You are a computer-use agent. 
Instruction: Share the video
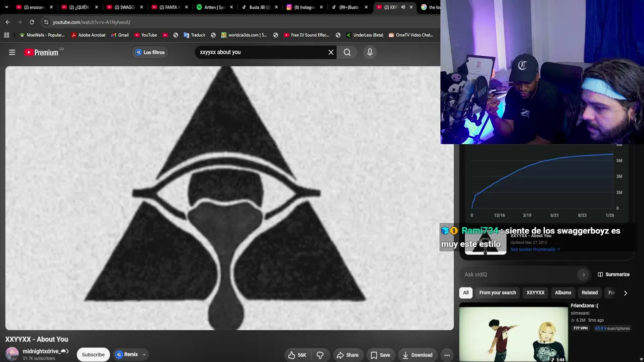(348, 355)
